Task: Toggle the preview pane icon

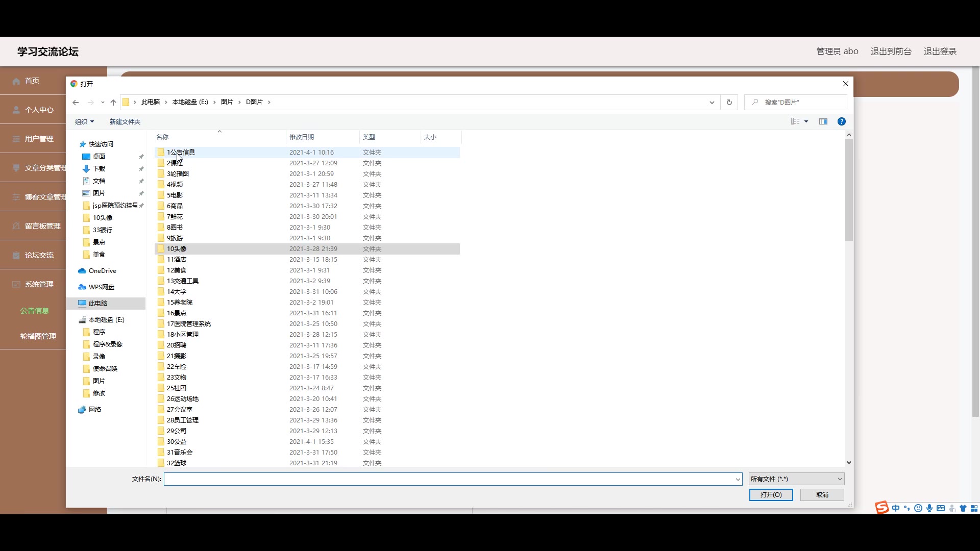Action: [823, 121]
